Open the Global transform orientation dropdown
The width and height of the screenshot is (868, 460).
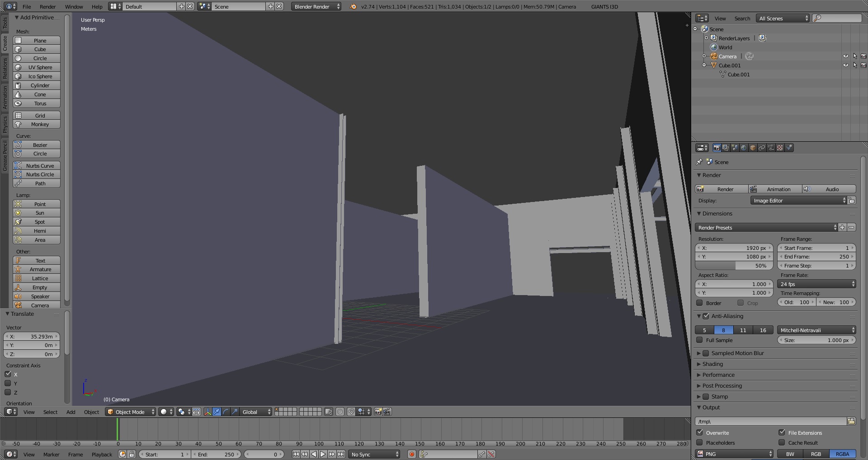coord(256,412)
